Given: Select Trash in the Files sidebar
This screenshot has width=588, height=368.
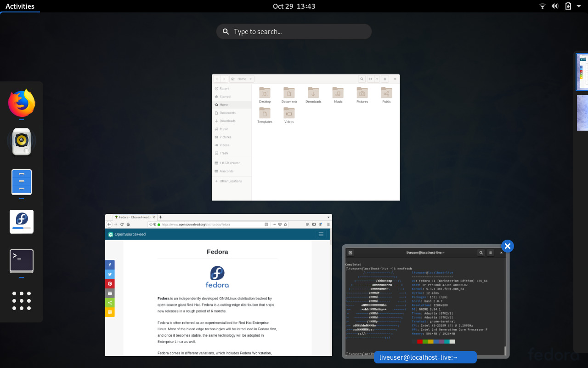Looking at the screenshot, I should coord(232,153).
